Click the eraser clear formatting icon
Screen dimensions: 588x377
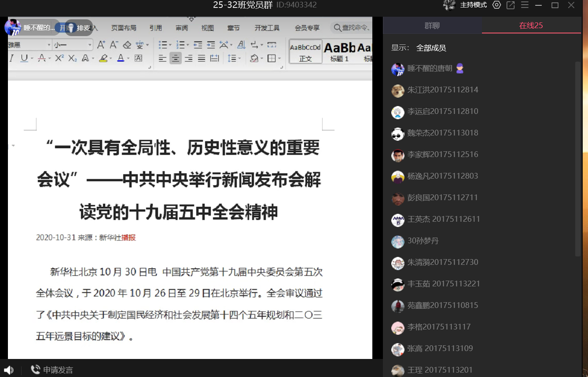127,45
